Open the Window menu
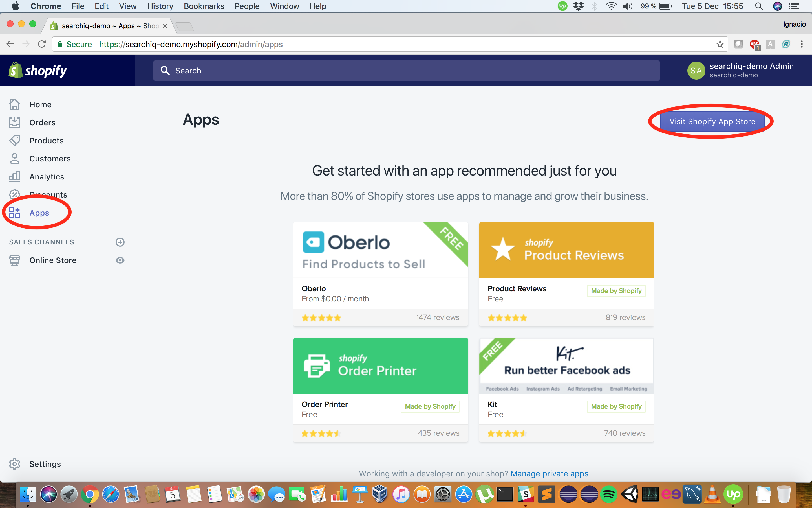Image resolution: width=812 pixels, height=508 pixels. pos(284,6)
